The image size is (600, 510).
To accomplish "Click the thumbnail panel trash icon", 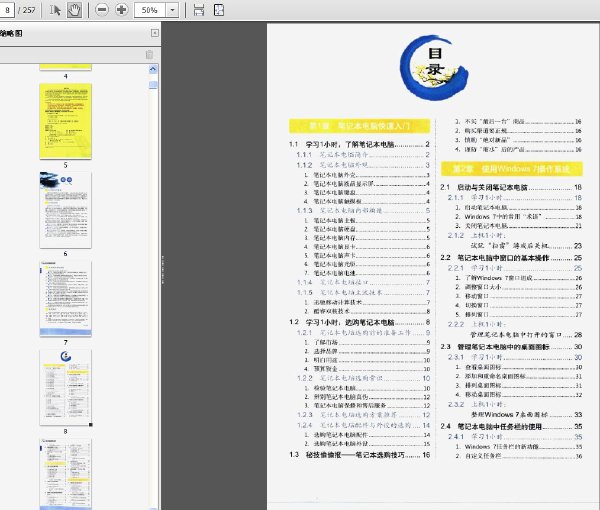I will click(x=149, y=55).
